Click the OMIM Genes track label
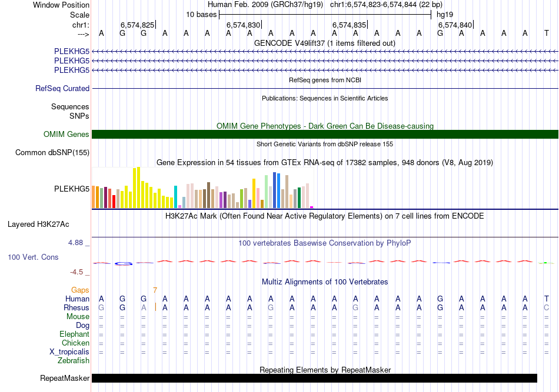559x392 pixels. coord(66,135)
